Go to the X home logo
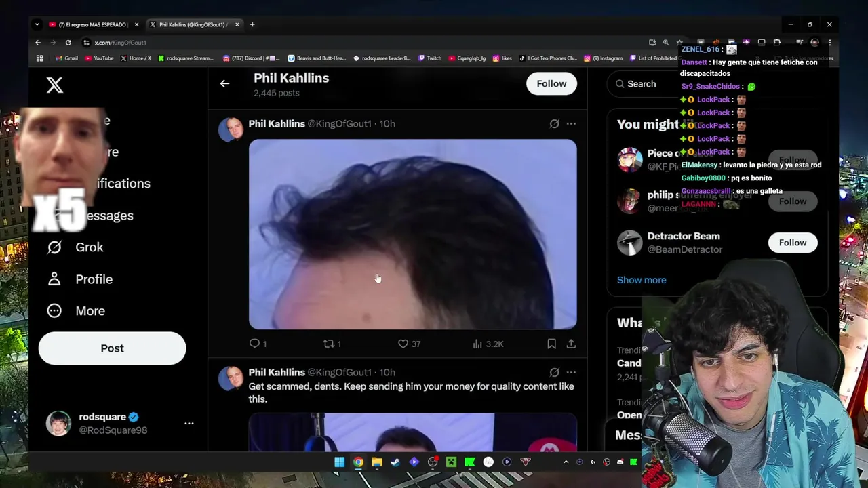The height and width of the screenshot is (488, 868). (x=55, y=85)
